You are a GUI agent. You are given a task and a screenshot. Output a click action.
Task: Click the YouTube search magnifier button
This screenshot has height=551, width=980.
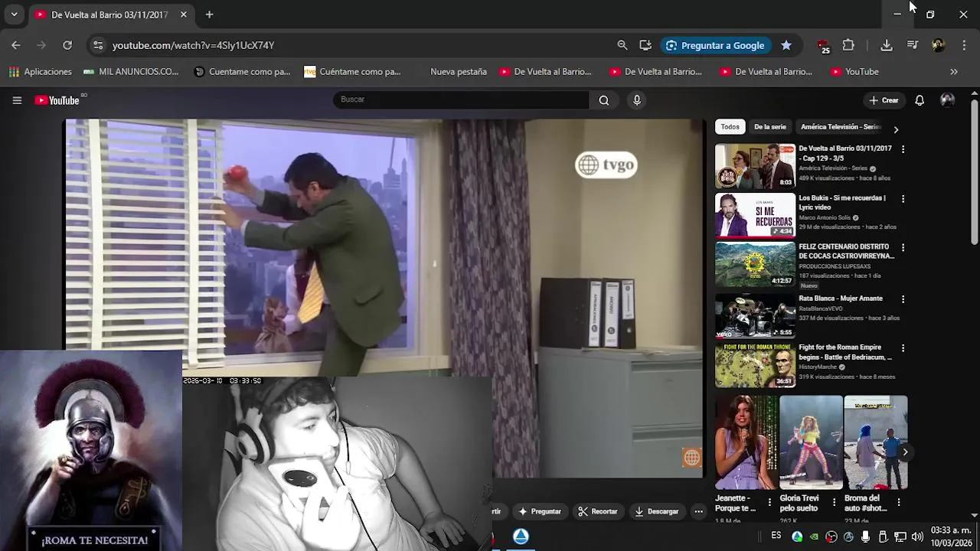604,100
